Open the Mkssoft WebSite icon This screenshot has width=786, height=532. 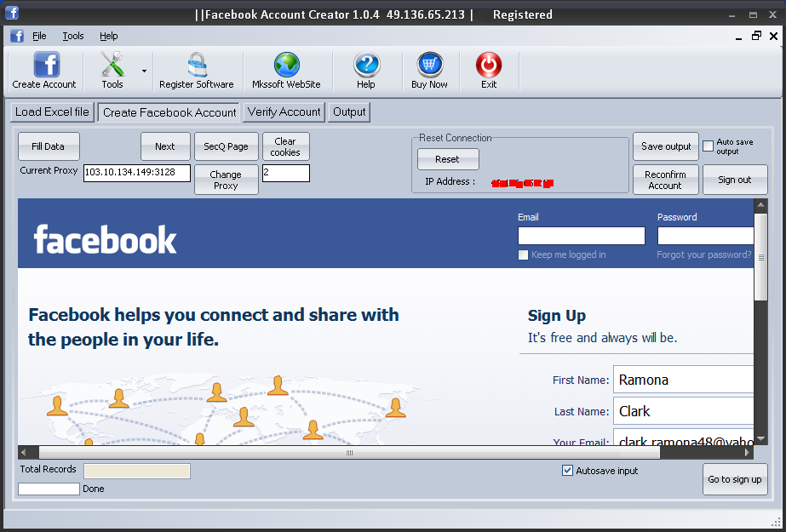[x=286, y=71]
